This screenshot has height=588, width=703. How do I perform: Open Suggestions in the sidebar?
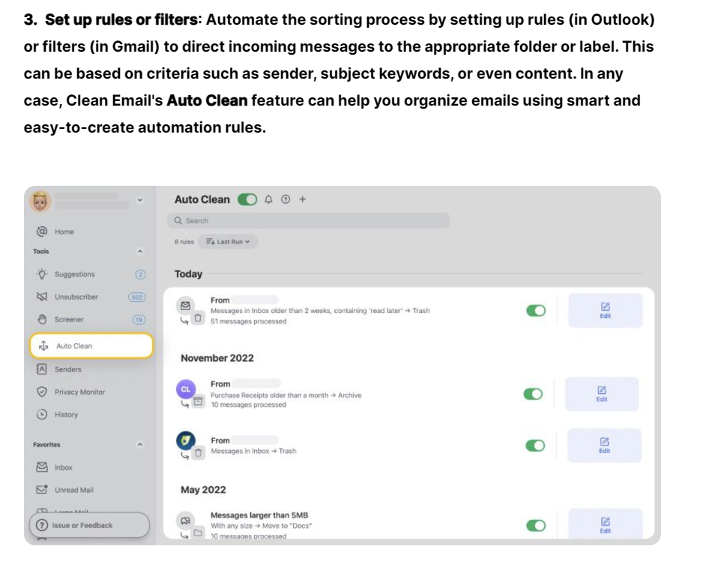click(74, 274)
